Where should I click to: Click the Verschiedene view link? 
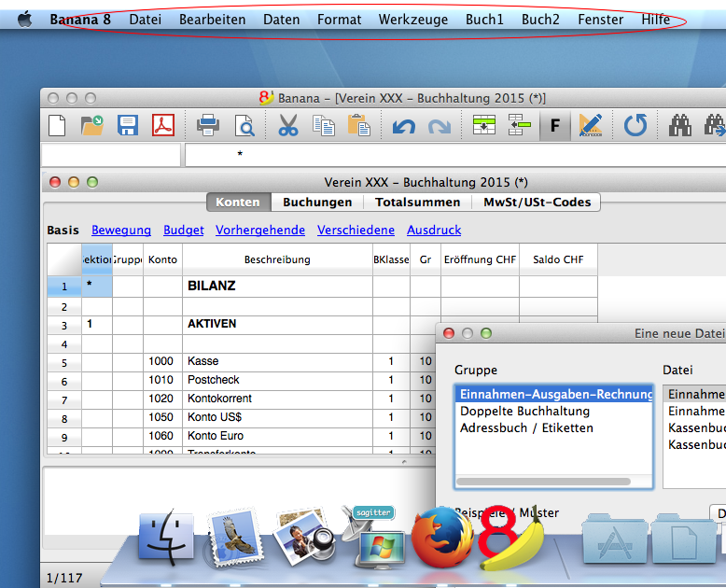pos(356,231)
